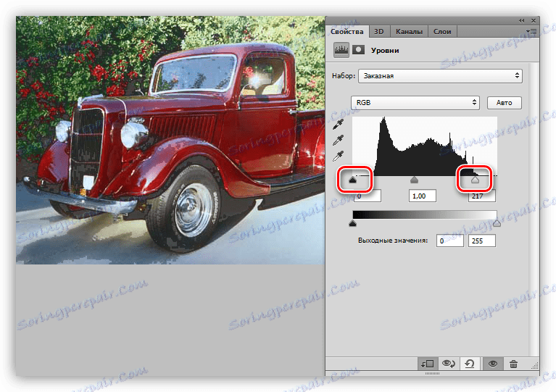Delete adjustment layer trash icon
The image size is (556, 392).
click(x=513, y=364)
